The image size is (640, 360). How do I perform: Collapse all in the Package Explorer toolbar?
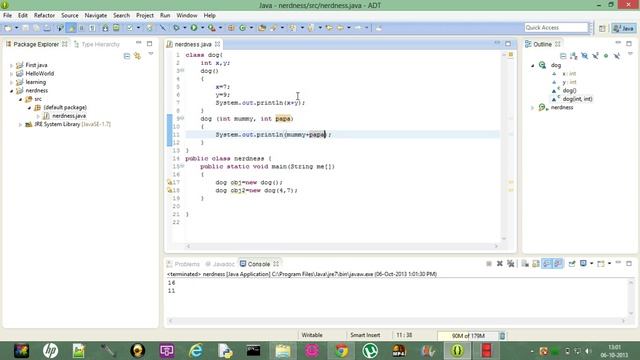pos(127,56)
